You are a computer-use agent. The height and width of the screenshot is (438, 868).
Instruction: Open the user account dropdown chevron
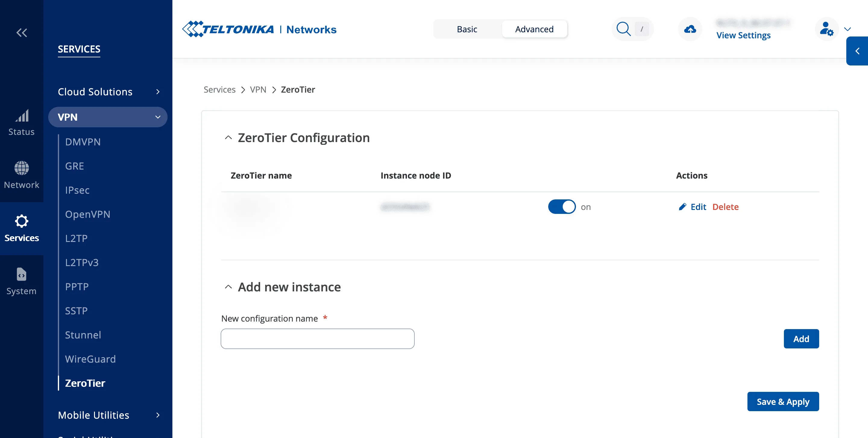[x=848, y=29]
